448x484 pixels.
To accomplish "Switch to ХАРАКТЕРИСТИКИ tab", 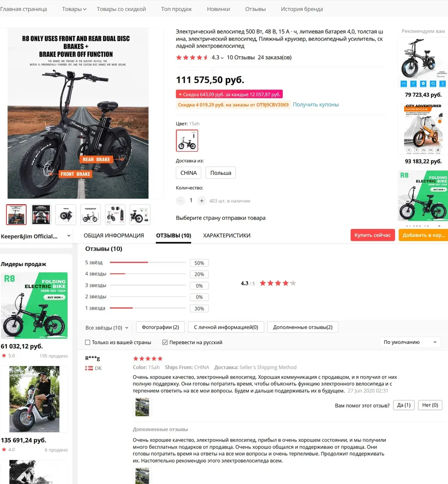I will pyautogui.click(x=227, y=236).
